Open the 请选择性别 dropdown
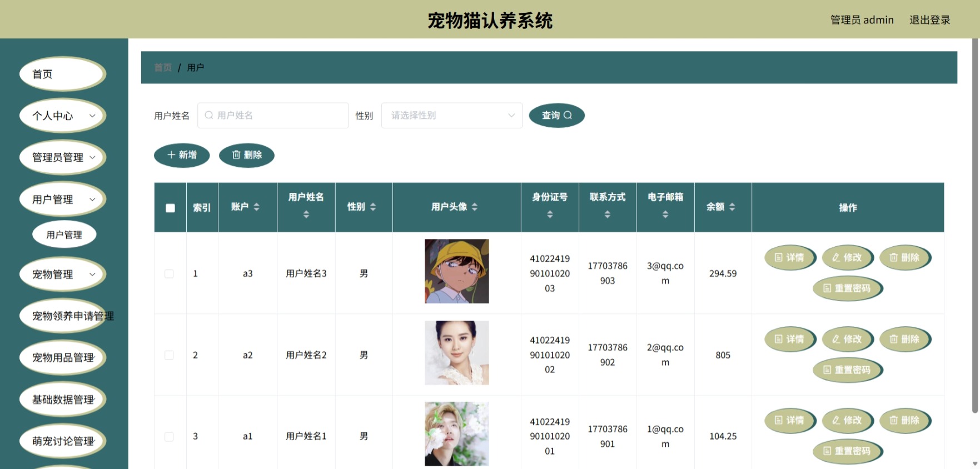This screenshot has width=980, height=469. click(451, 115)
